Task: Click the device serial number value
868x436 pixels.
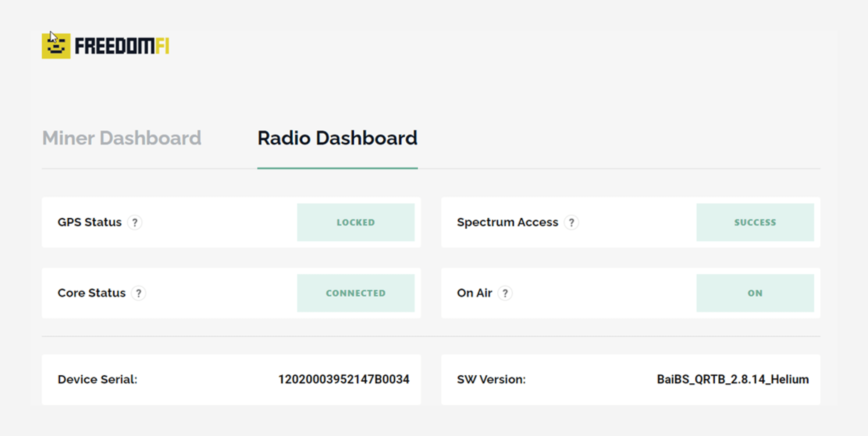Action: click(344, 379)
